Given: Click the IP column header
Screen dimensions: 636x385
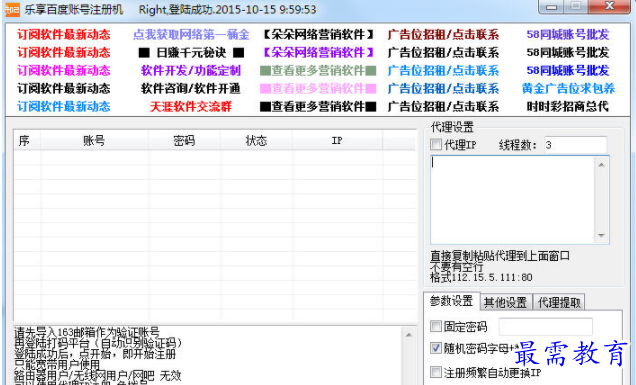Looking at the screenshot, I should tap(337, 140).
